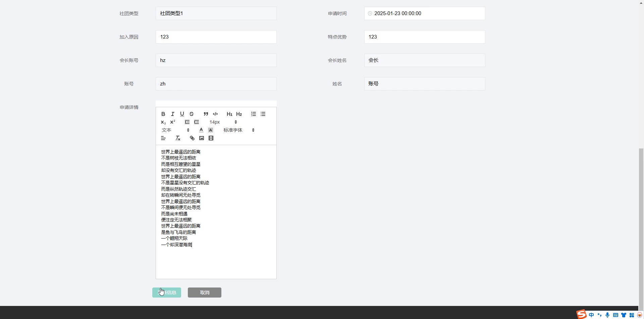This screenshot has width=644, height=319.
Task: Open the text background color picker
Action: pos(211,130)
